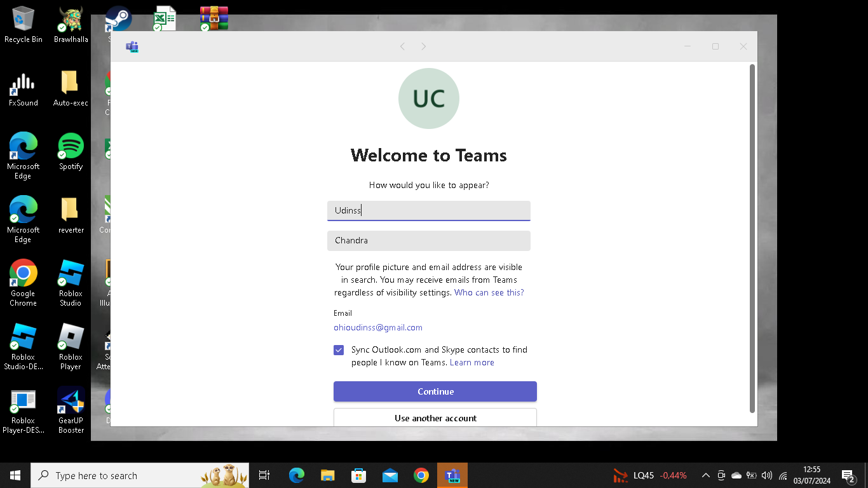Select the Spotify desktop icon

click(x=71, y=152)
